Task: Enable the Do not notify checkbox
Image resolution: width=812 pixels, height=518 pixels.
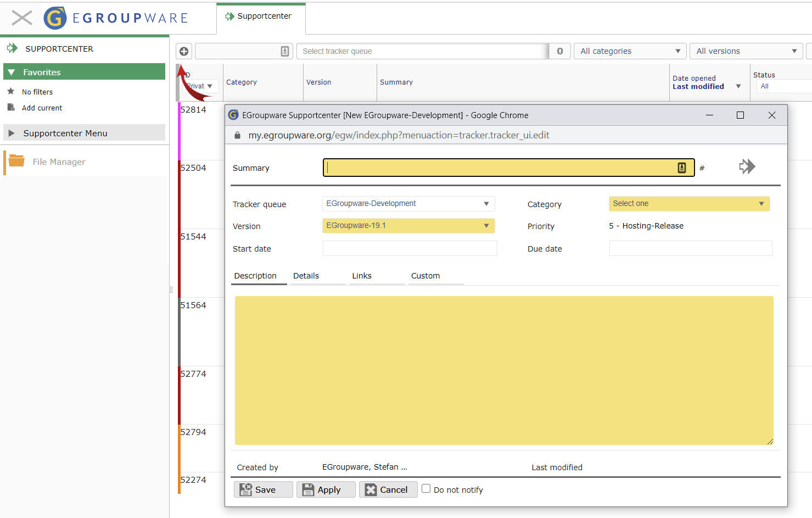Action: tap(426, 489)
